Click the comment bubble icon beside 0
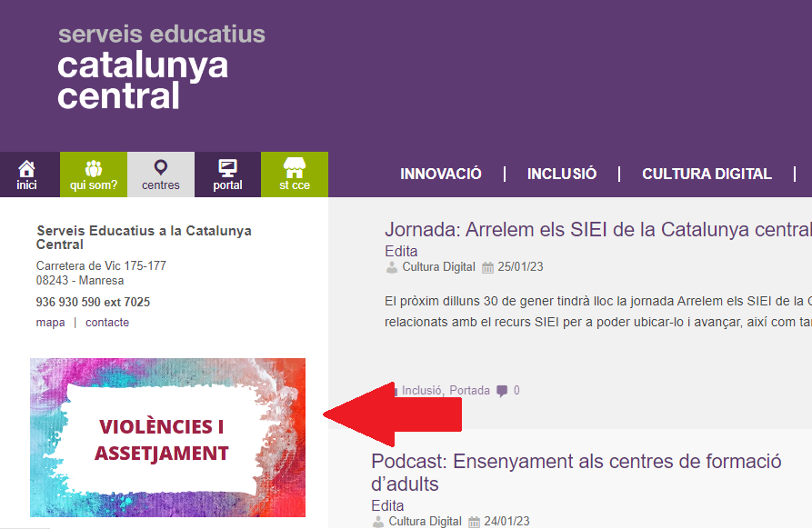 pyautogui.click(x=502, y=391)
